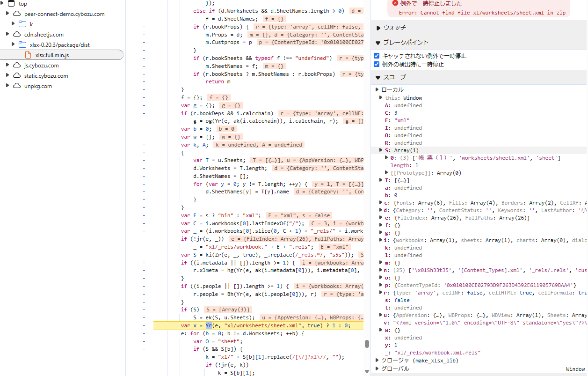Click the code line 'var b = 0;'
This screenshot has width=588, height=376.
tap(197, 129)
